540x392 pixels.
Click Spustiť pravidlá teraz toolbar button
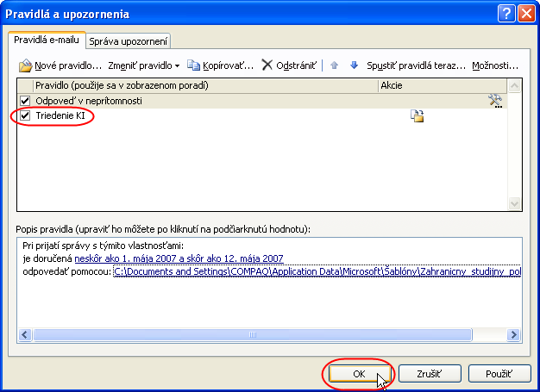(x=416, y=65)
